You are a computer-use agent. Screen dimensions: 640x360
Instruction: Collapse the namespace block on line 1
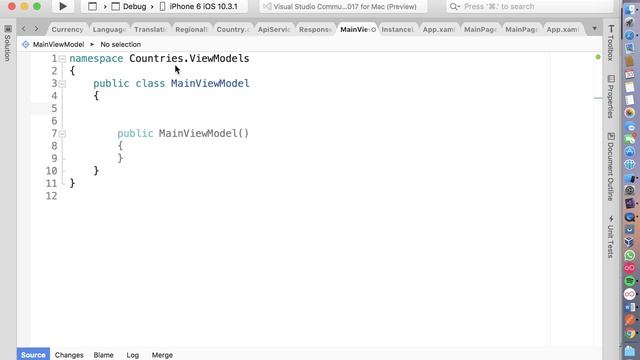click(62, 59)
